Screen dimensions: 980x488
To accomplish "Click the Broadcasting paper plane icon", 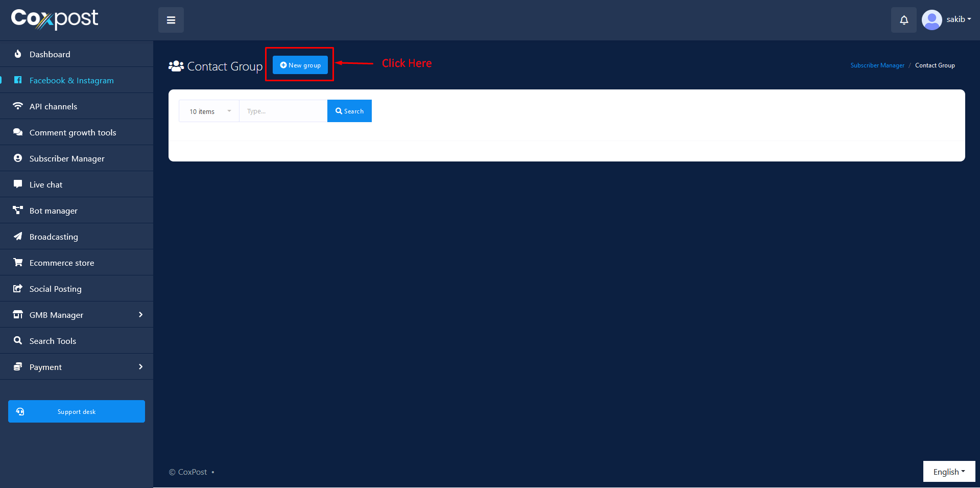I will tap(18, 237).
